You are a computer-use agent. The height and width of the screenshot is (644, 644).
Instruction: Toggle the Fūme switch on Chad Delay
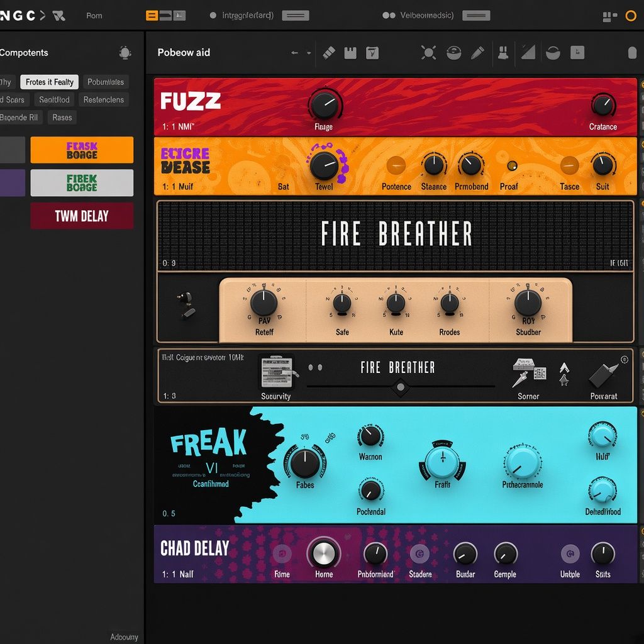[282, 554]
